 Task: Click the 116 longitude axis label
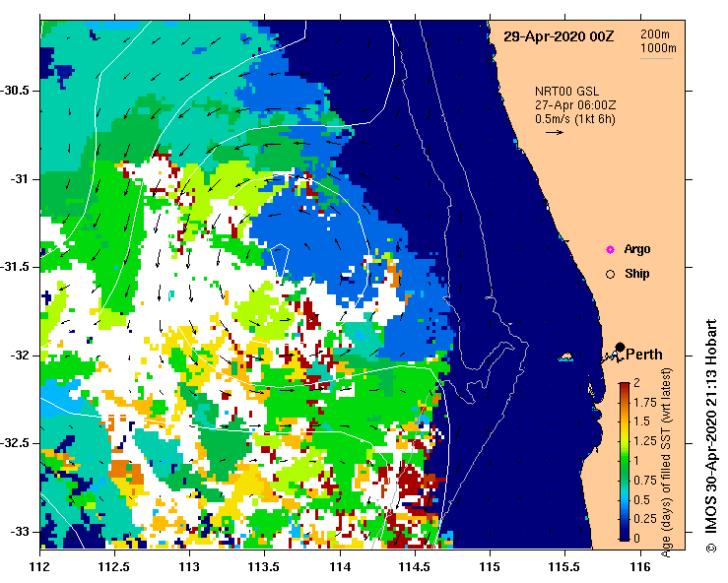pyautogui.click(x=640, y=567)
